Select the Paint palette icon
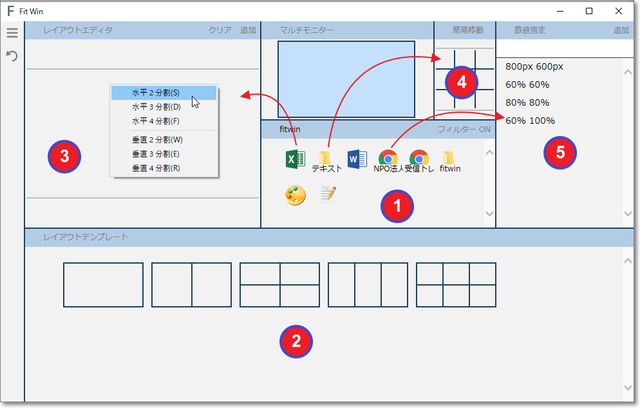Screen dimensions: 640x408 click(295, 195)
